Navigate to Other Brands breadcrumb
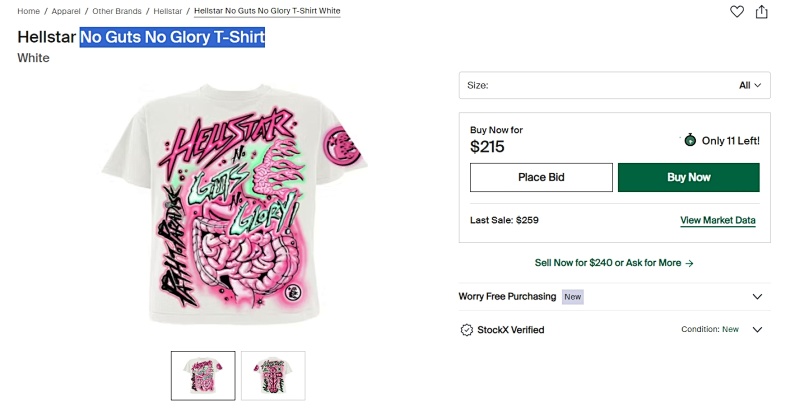 tap(117, 11)
